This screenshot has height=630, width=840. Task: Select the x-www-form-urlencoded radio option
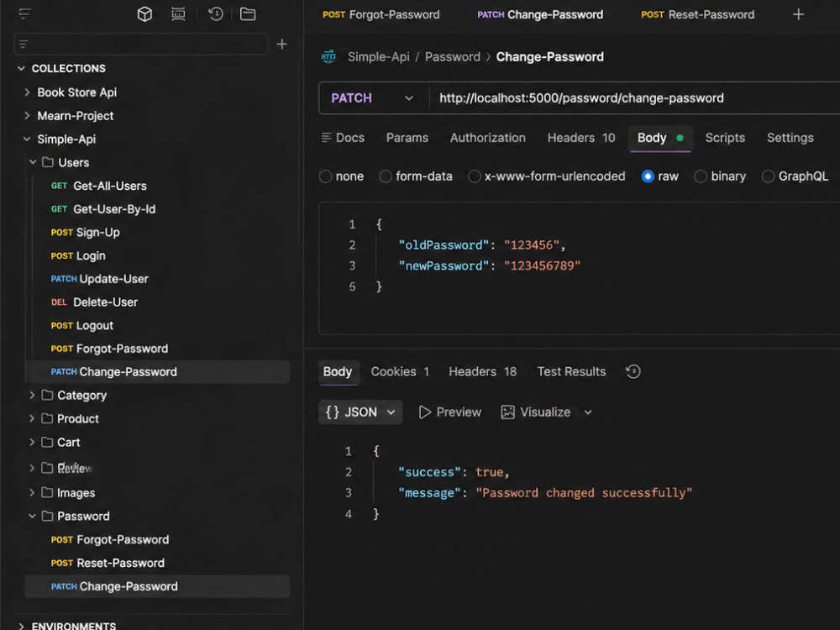[x=474, y=176]
